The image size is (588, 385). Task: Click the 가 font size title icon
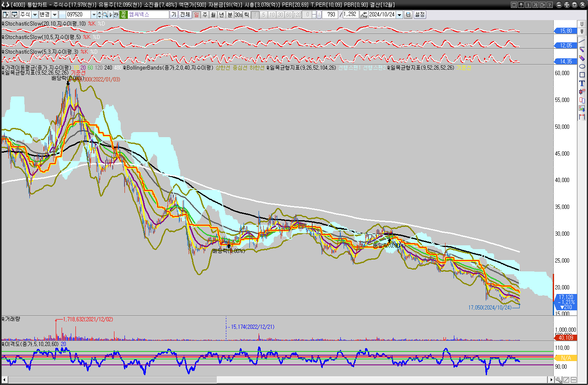[535, 5]
